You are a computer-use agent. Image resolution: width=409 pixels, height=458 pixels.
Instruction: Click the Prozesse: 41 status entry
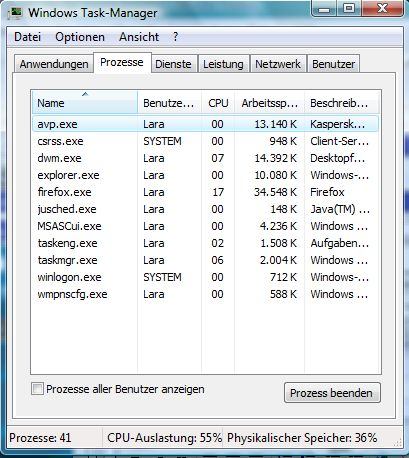tap(40, 438)
